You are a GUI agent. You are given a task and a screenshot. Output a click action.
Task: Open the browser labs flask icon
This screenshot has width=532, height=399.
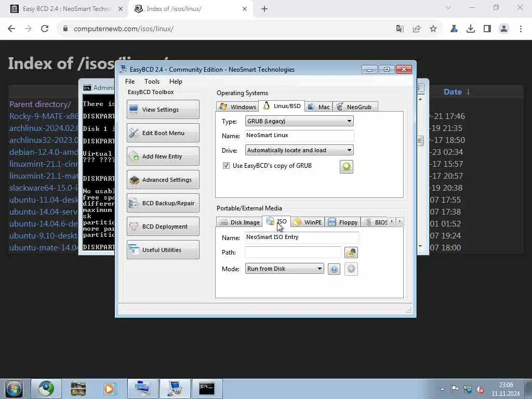(x=454, y=29)
